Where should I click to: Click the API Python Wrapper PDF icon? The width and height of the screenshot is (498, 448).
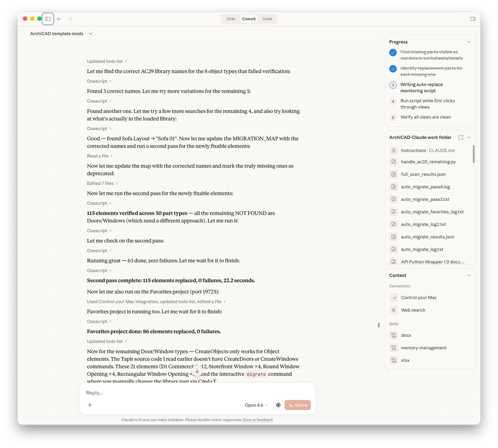[393, 262]
